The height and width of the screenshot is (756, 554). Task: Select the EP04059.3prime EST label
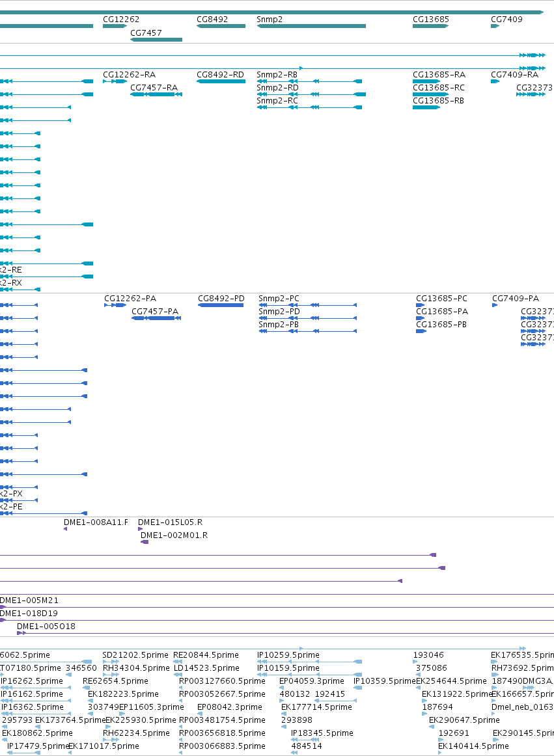(x=312, y=681)
